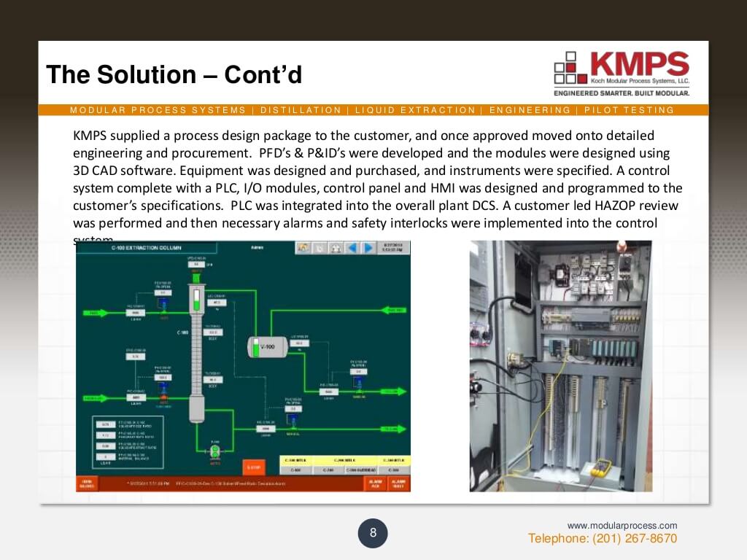This screenshot has height=560, width=747.
Task: Click the www.modularprocess.com link
Action: tap(622, 525)
